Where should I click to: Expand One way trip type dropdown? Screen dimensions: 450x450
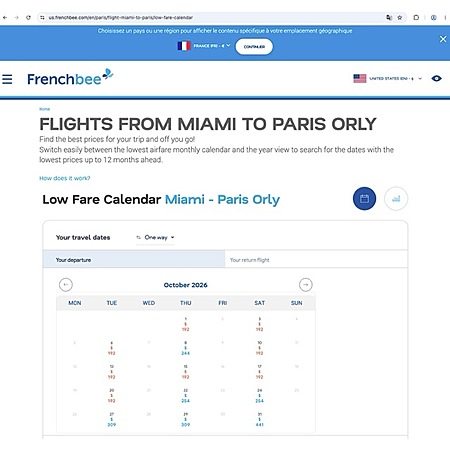155,237
